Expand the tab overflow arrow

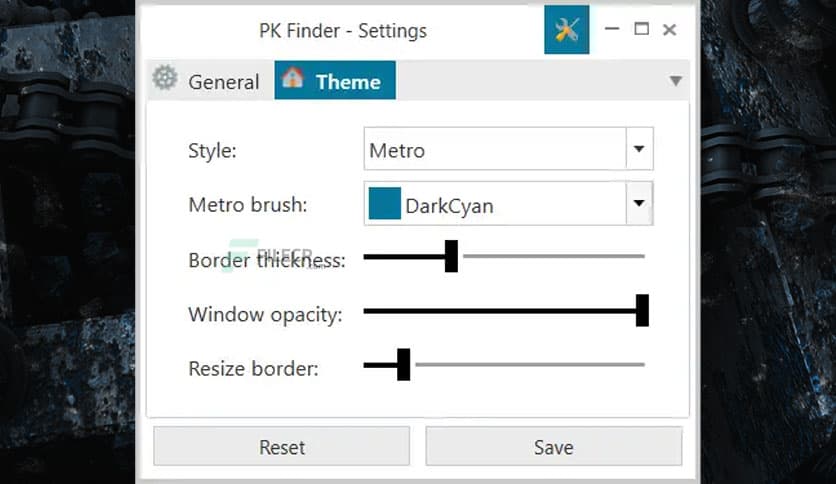675,81
